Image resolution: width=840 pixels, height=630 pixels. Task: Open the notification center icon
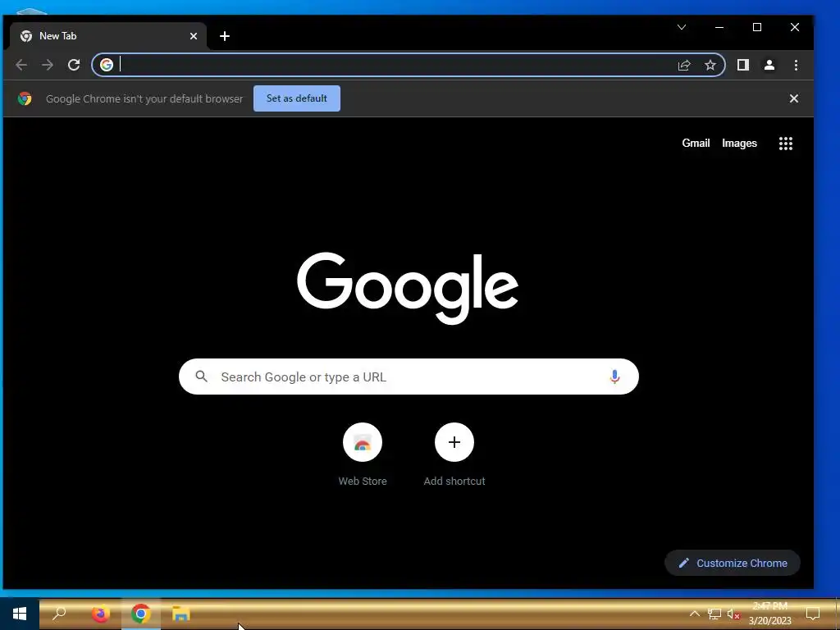pos(813,614)
